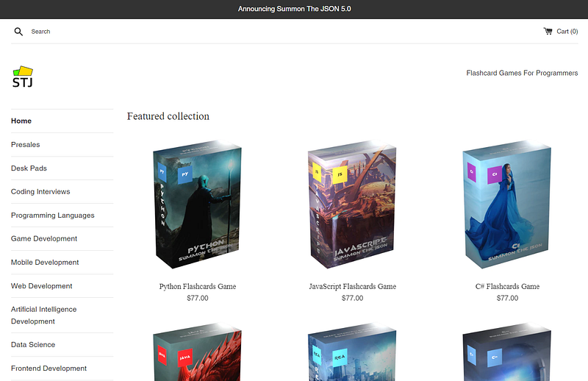Open the JavaScript box product image
This screenshot has height=381, width=588.
[352, 204]
